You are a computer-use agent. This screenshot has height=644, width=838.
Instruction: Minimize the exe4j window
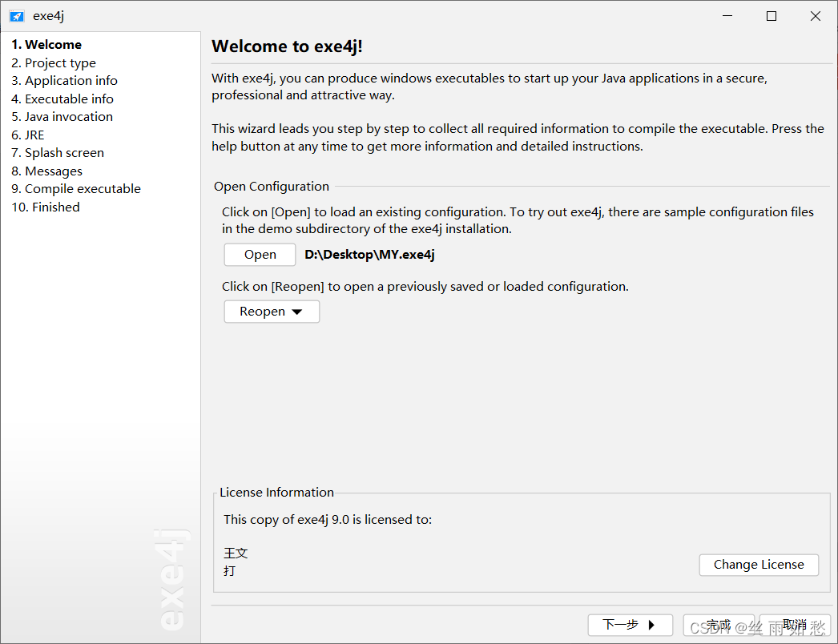coord(727,16)
